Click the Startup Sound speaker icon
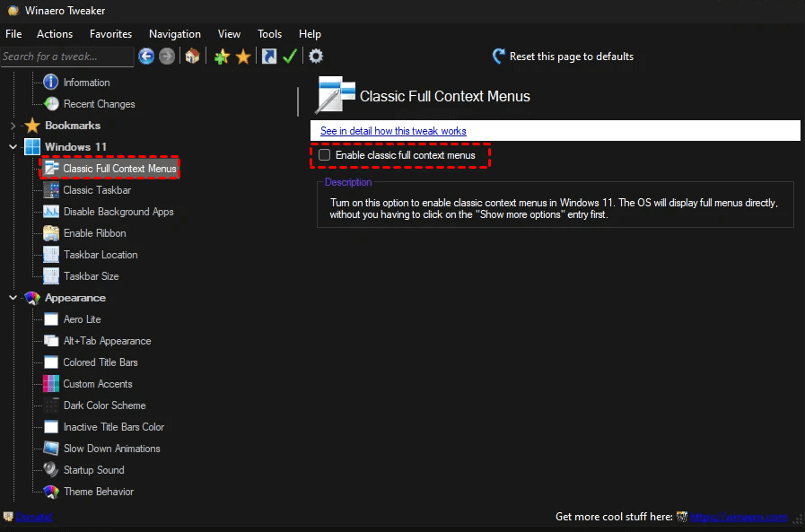This screenshot has height=532, width=805. [51, 470]
